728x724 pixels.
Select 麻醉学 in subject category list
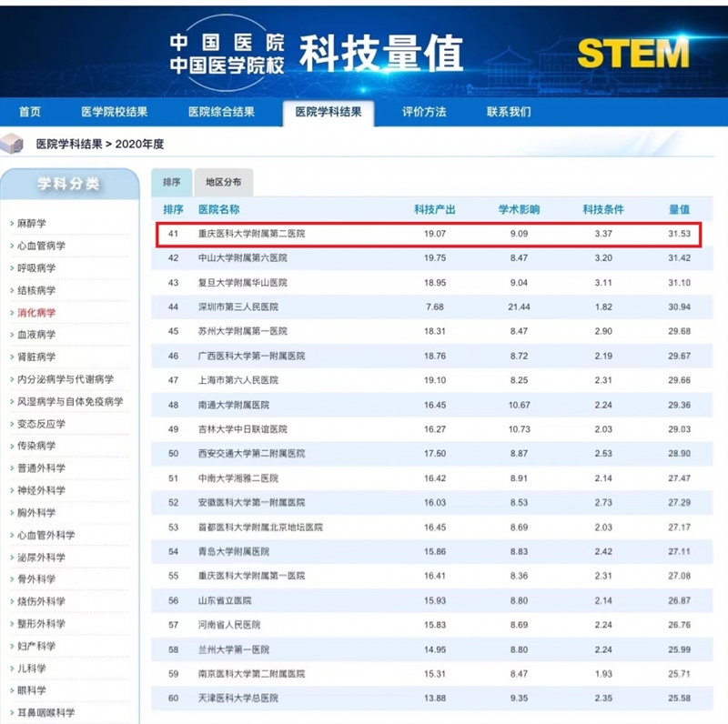tap(32, 224)
